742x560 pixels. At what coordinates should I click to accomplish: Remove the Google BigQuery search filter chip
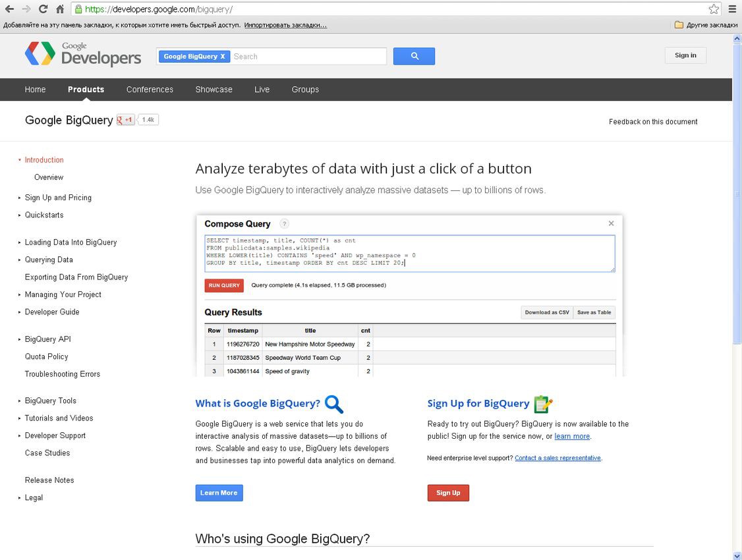tap(223, 57)
